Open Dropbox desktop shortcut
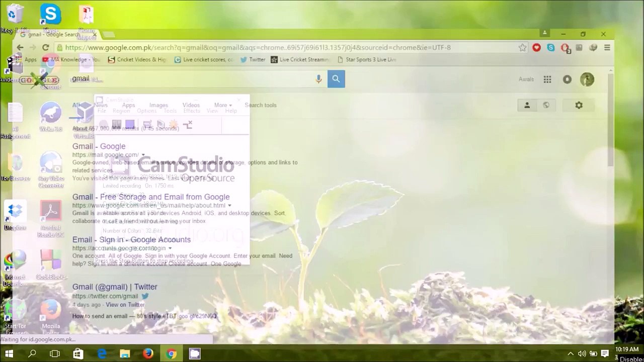The height and width of the screenshot is (362, 644). point(15,215)
